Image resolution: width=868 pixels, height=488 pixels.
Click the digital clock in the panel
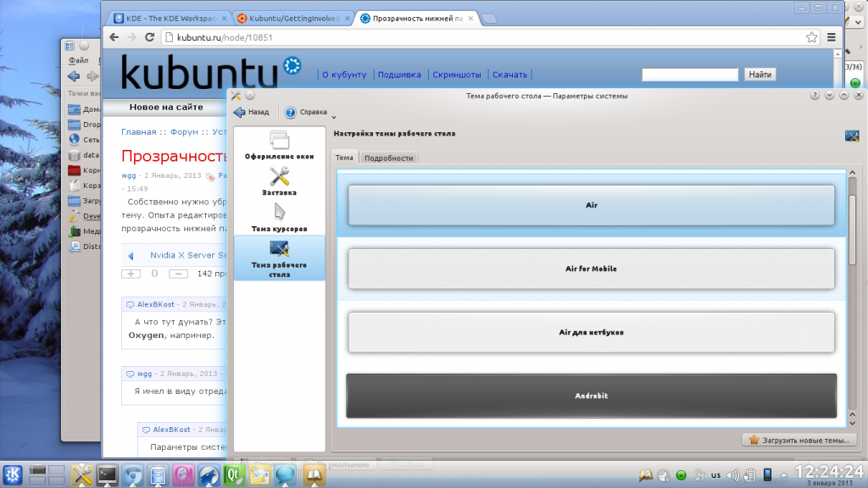[x=829, y=474]
